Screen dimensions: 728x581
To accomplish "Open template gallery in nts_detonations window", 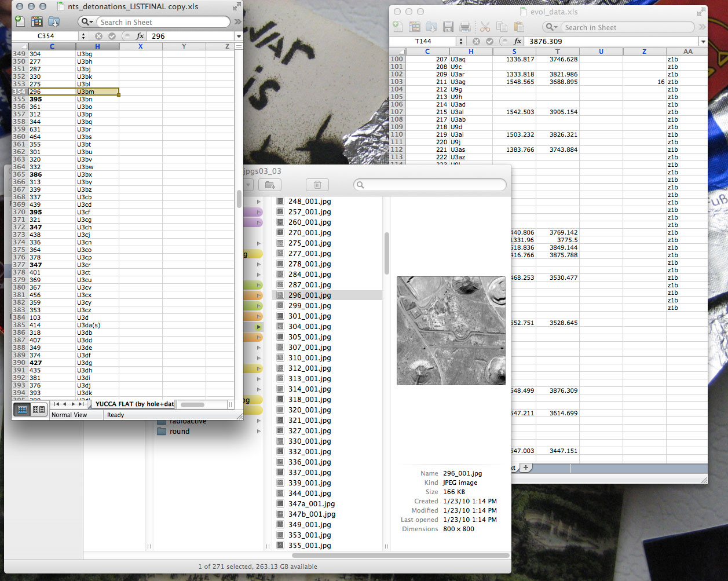I will tap(37, 21).
